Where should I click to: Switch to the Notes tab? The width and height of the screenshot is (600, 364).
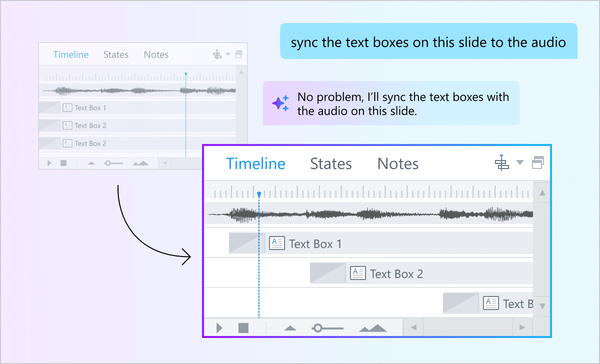pos(397,163)
